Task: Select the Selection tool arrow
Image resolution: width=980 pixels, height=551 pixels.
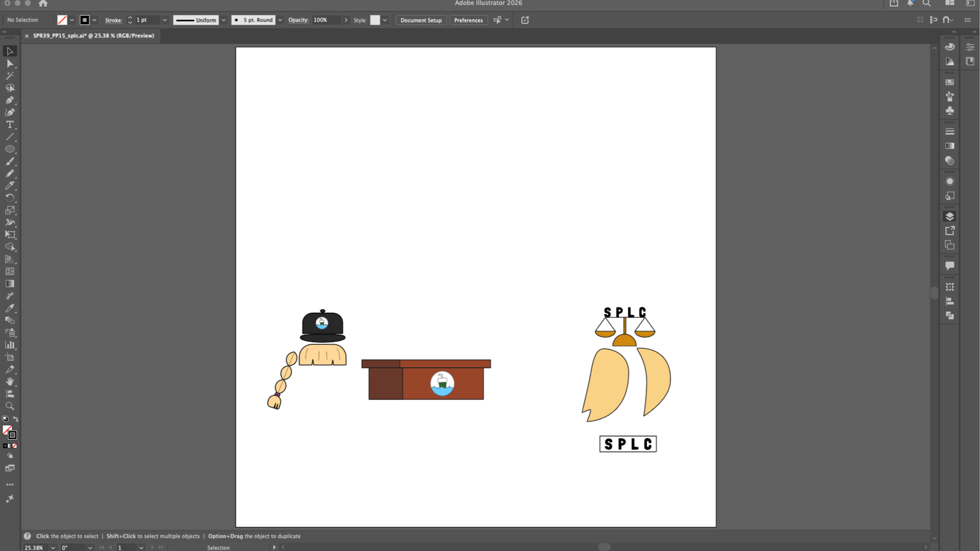Action: (x=10, y=51)
